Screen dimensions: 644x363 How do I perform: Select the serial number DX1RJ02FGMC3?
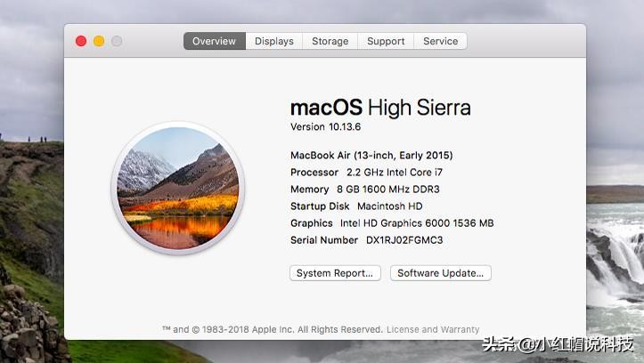[404, 240]
